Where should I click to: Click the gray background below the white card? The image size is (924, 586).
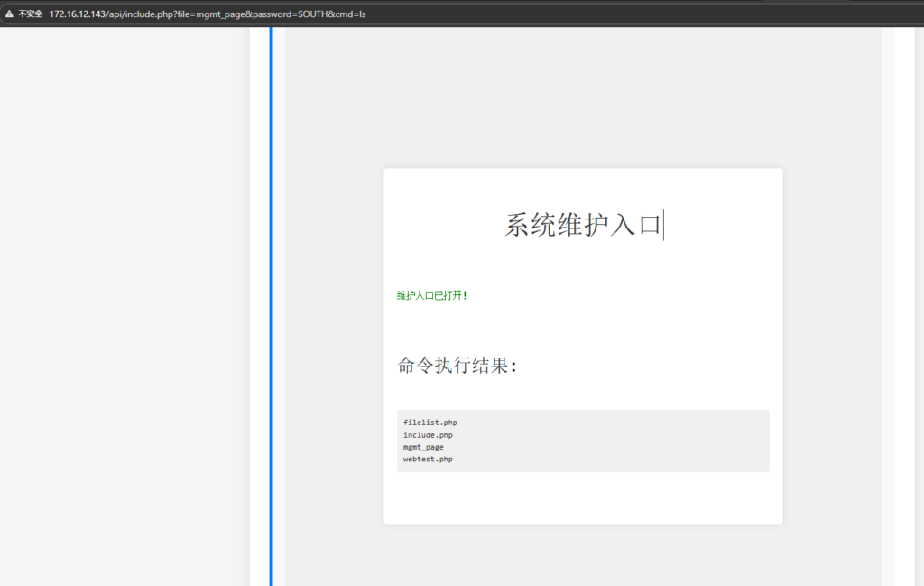point(583,555)
